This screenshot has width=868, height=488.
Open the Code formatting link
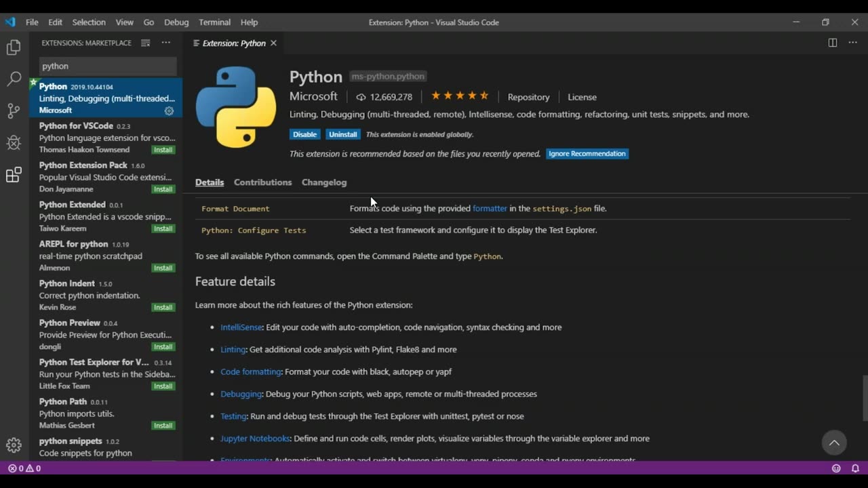click(251, 372)
